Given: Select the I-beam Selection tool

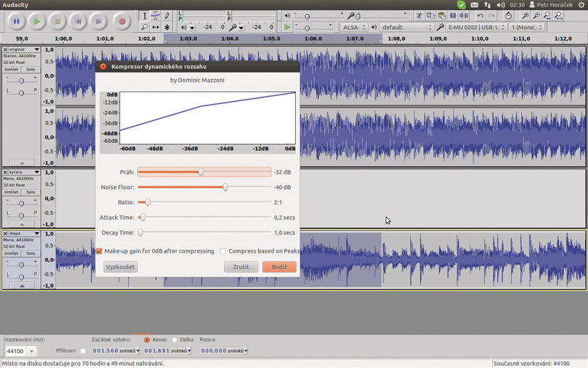Looking at the screenshot, I should coord(144,16).
